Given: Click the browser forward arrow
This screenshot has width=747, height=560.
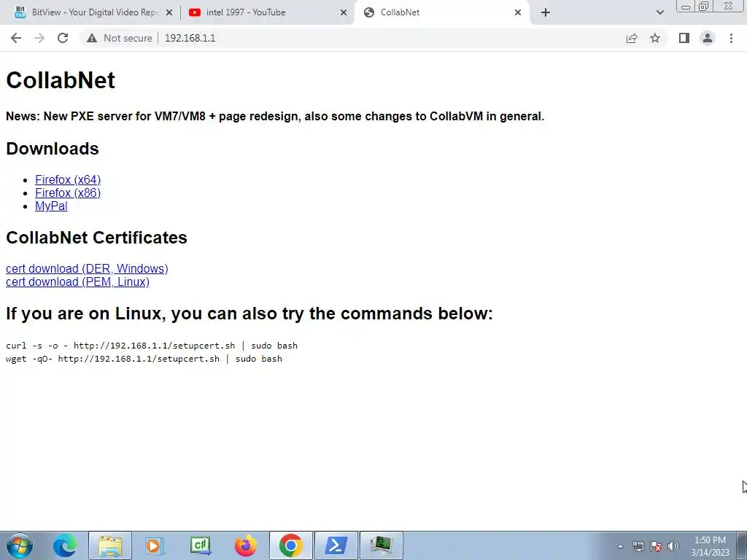Looking at the screenshot, I should [x=39, y=38].
